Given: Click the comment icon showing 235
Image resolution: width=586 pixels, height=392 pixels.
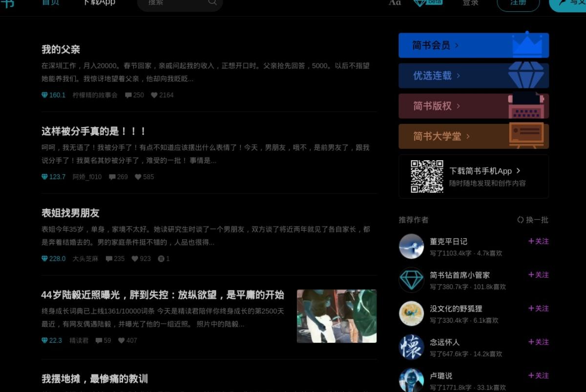Looking at the screenshot, I should pos(109,259).
